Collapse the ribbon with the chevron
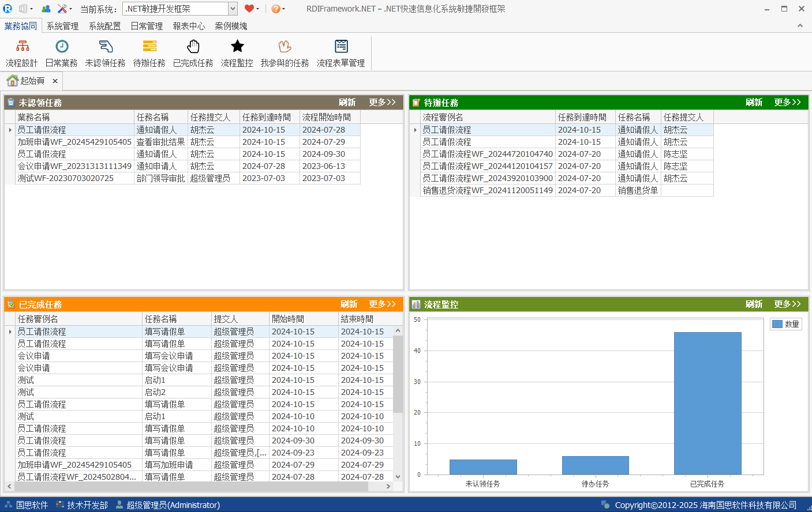This screenshot has height=512, width=812. (800, 25)
